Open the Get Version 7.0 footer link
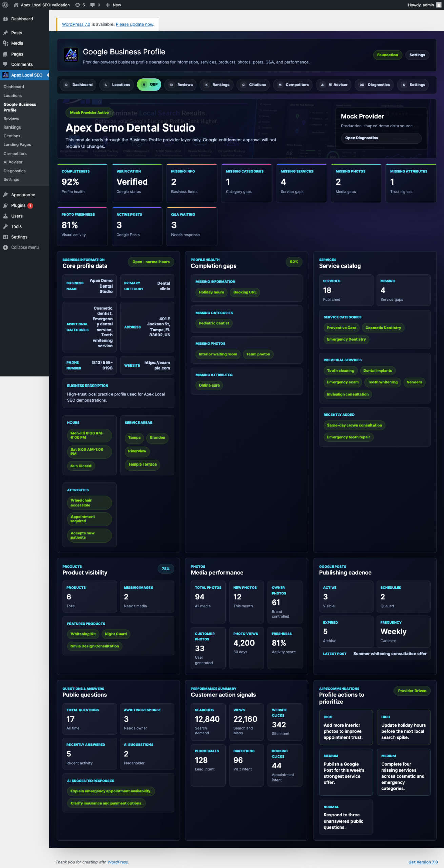Screen dimensions: 444x868 [x=423, y=862]
